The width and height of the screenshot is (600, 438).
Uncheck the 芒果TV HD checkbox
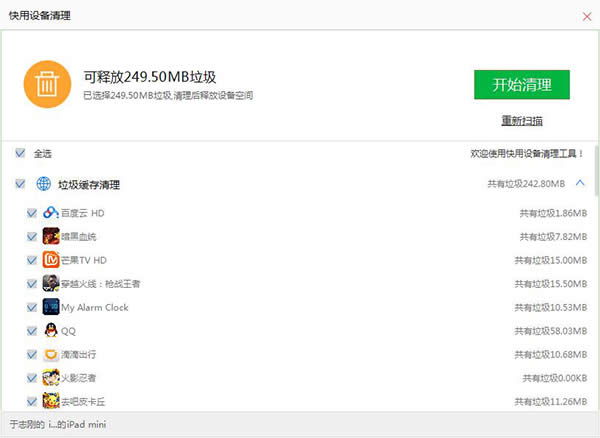tap(32, 261)
